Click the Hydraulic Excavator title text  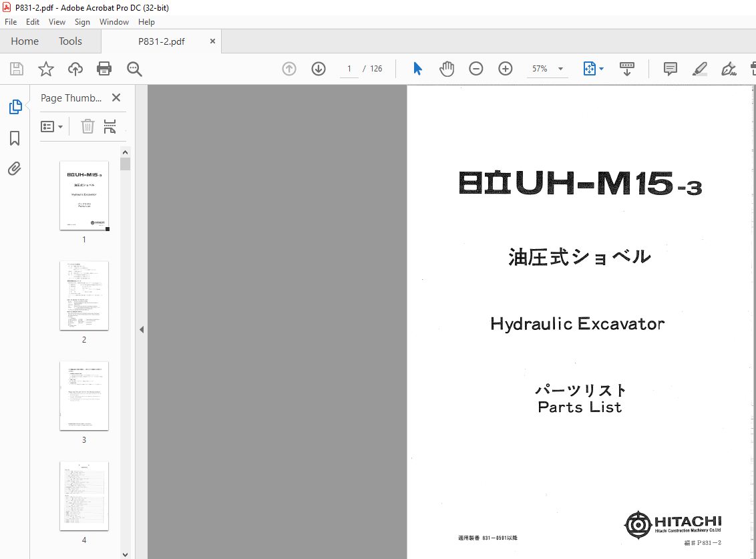tap(578, 324)
